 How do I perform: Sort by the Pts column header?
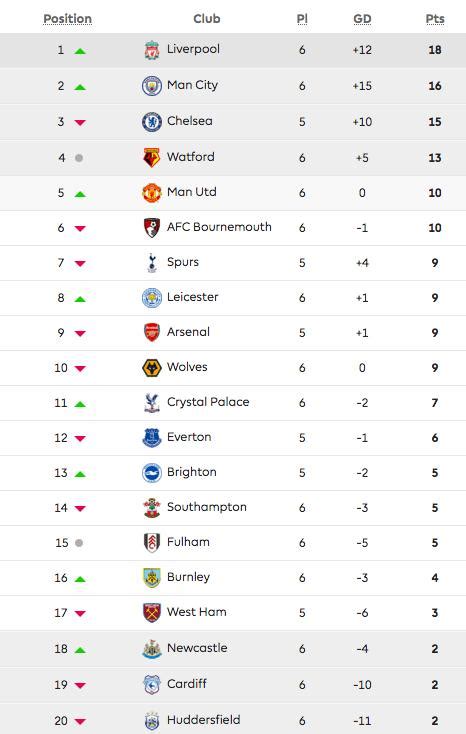coord(435,19)
